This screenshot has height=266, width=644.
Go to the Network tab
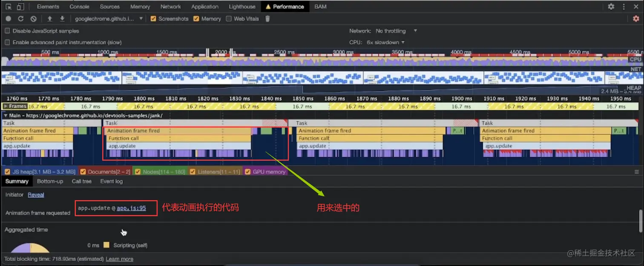170,6
